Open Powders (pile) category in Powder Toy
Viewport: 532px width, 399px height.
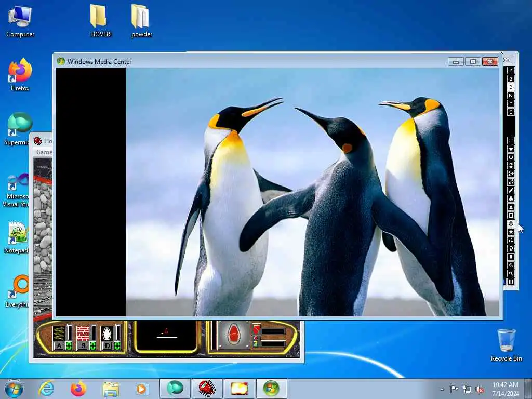pos(511,207)
